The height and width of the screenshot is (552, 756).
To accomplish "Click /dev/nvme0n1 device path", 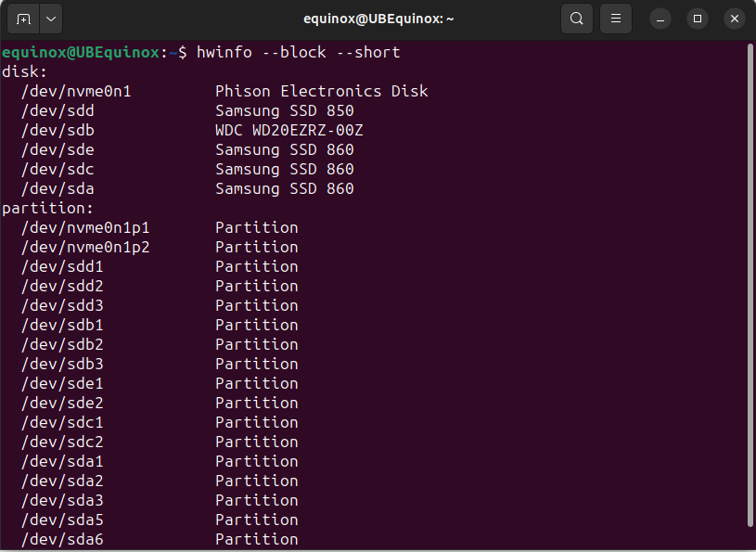I will [76, 91].
